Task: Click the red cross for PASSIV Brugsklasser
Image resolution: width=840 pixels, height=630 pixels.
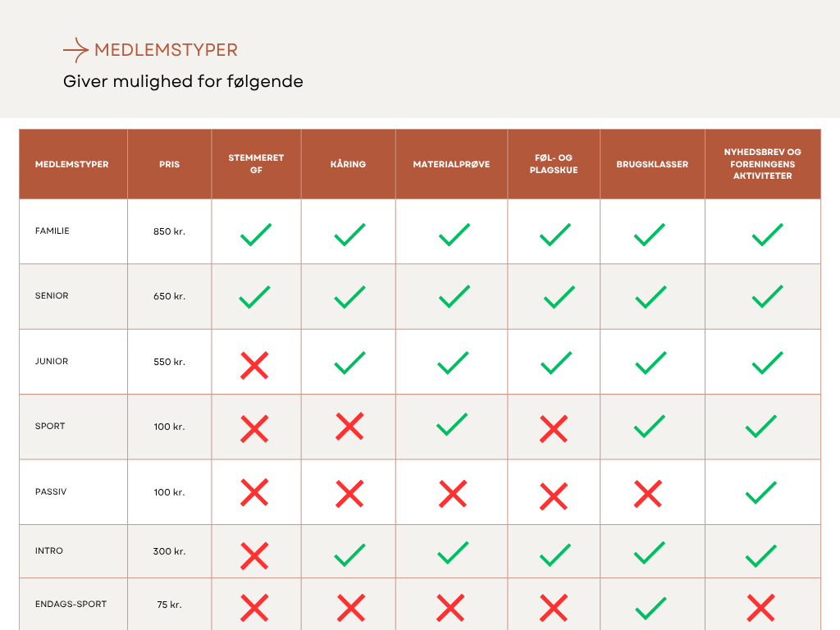Action: (x=648, y=493)
